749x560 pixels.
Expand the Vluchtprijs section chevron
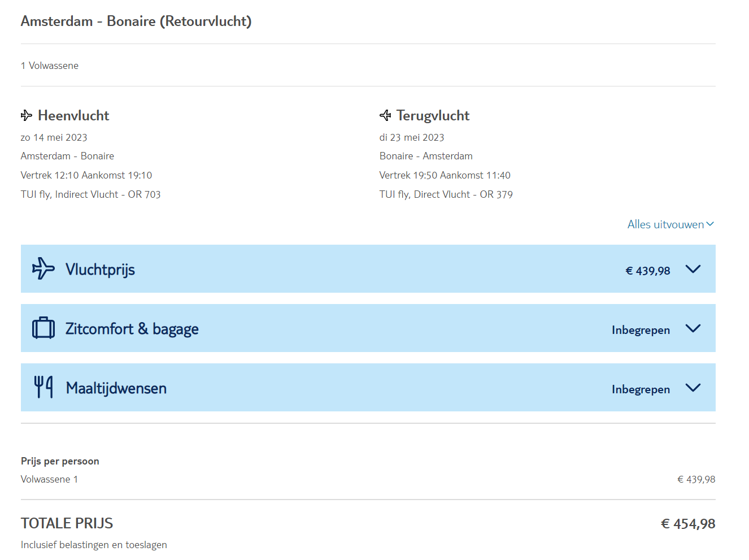[x=693, y=269]
